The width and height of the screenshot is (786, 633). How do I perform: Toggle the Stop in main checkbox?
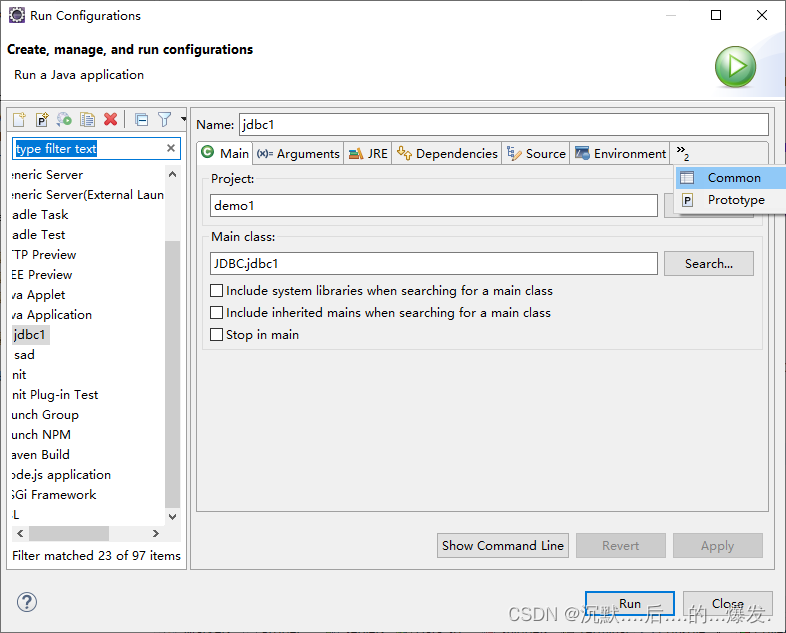point(217,335)
